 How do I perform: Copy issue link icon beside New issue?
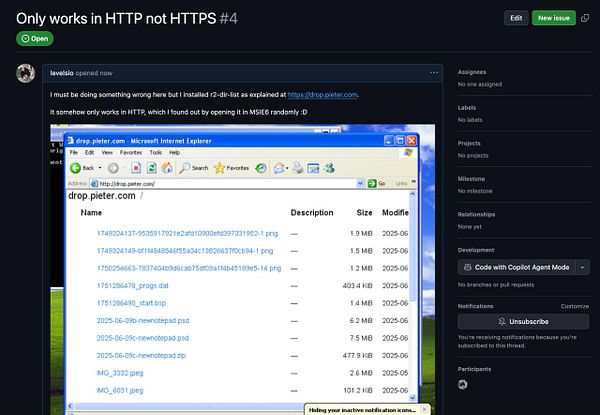585,18
